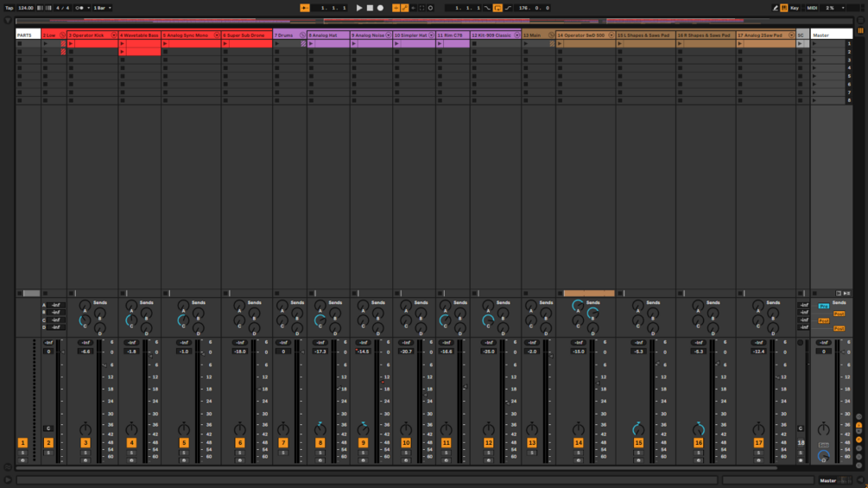Toggle the metronome button
Image resolution: width=868 pixels, height=488 pixels.
[x=79, y=8]
